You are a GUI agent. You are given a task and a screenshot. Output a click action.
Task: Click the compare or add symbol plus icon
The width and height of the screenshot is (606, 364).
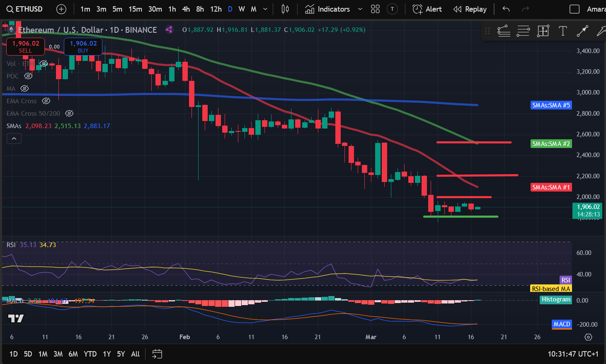coord(61,9)
